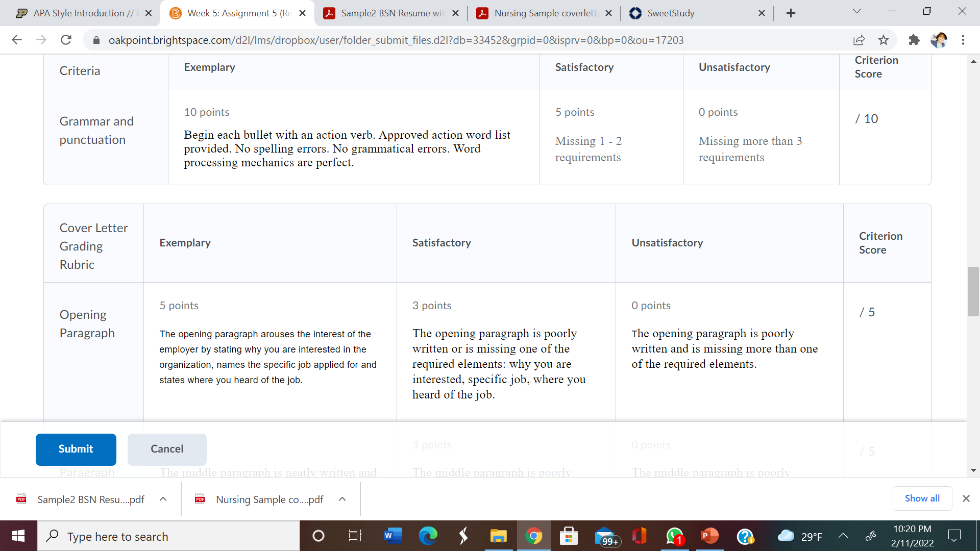Open Google Chrome from taskbar

point(533,536)
